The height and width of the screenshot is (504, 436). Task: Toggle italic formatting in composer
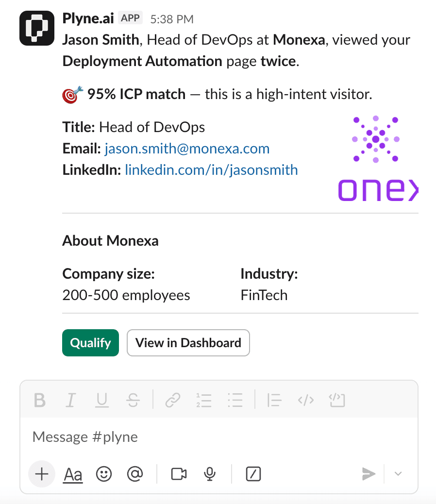point(71,400)
